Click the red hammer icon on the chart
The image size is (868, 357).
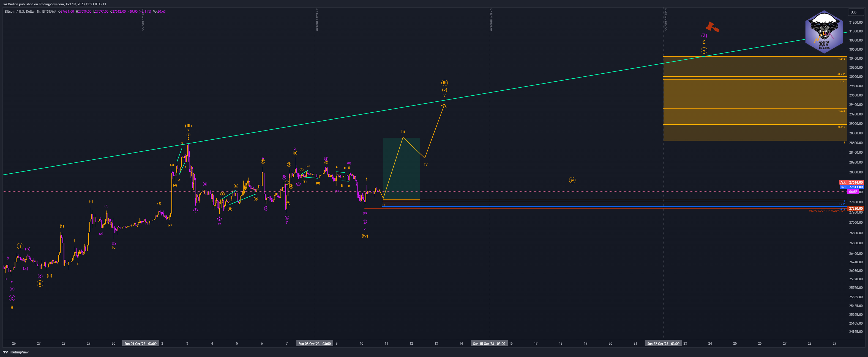pos(712,27)
